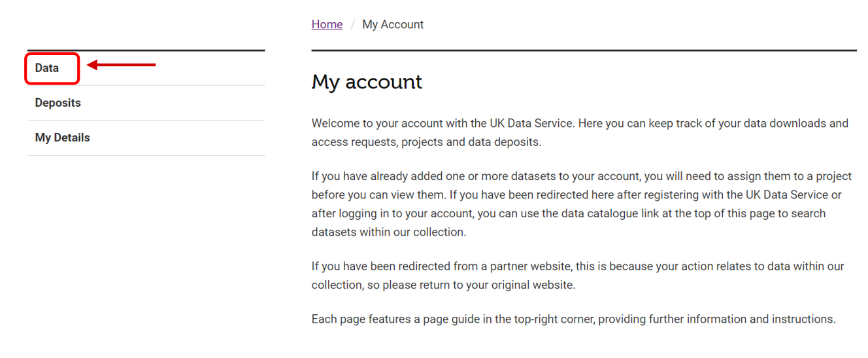Click the sentence beginning "Each page features"

pos(574,319)
